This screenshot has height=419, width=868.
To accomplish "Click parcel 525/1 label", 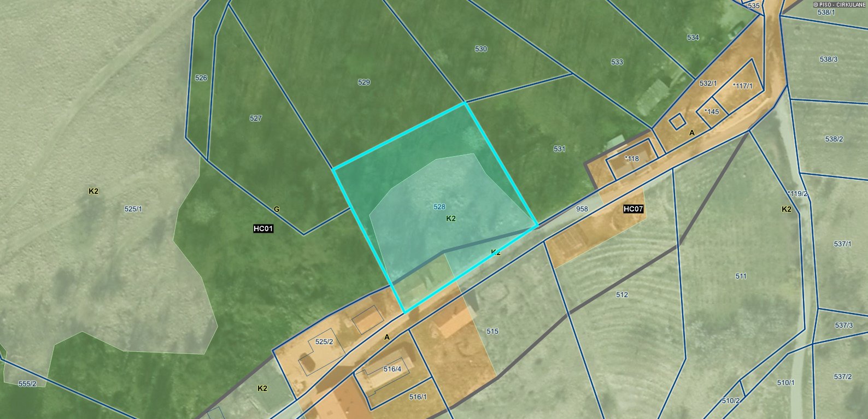I will pyautogui.click(x=133, y=209).
